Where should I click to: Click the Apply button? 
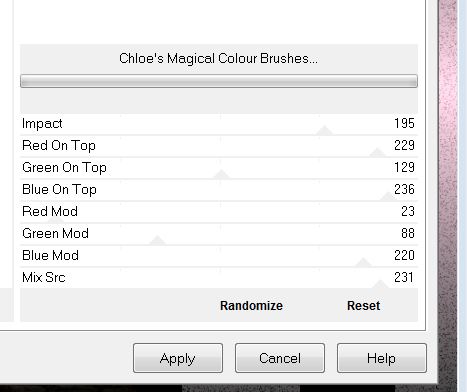coord(178,358)
